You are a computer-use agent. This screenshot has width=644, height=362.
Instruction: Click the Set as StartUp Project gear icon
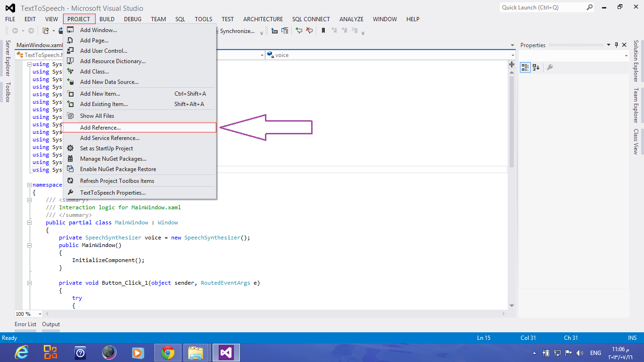pyautogui.click(x=70, y=148)
